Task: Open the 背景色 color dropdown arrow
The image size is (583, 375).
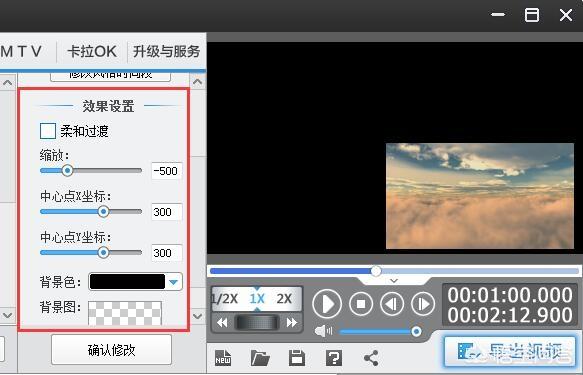Action: [x=173, y=282]
